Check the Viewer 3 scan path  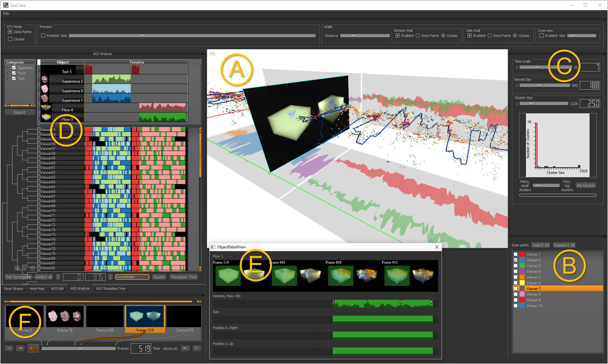coord(515,266)
